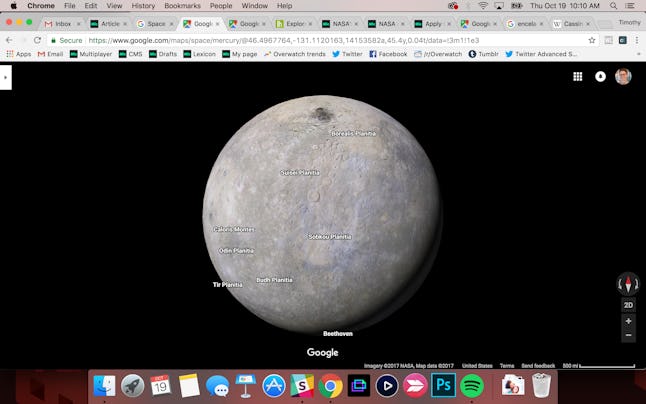Open the CMS bookmark

[x=130, y=54]
